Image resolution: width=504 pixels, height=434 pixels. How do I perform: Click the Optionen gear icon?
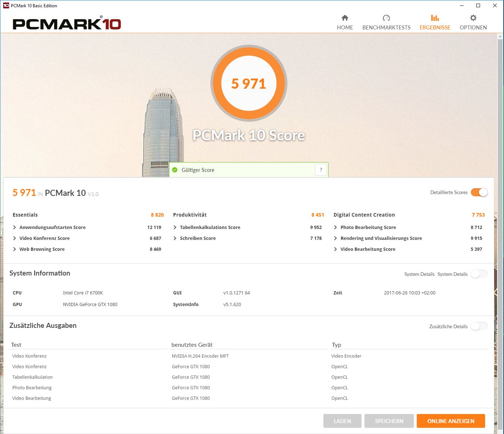point(473,18)
